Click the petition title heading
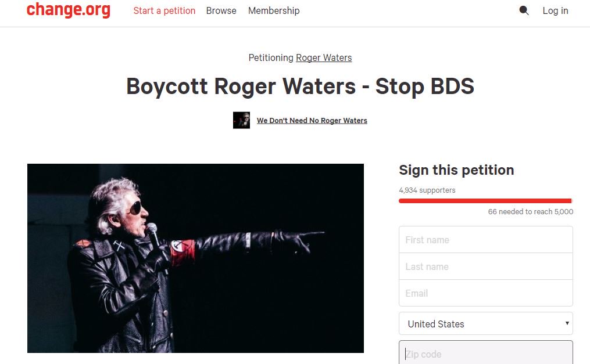Viewport: 590px width, 364px height. (x=300, y=87)
